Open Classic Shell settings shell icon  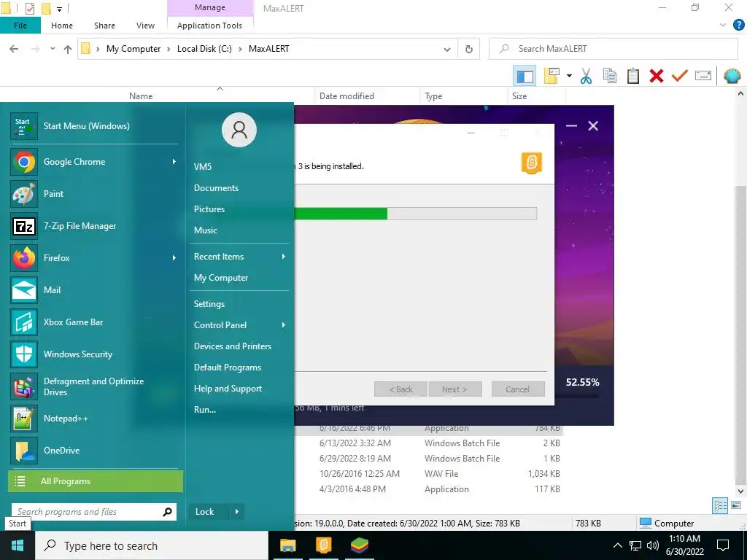(732, 76)
